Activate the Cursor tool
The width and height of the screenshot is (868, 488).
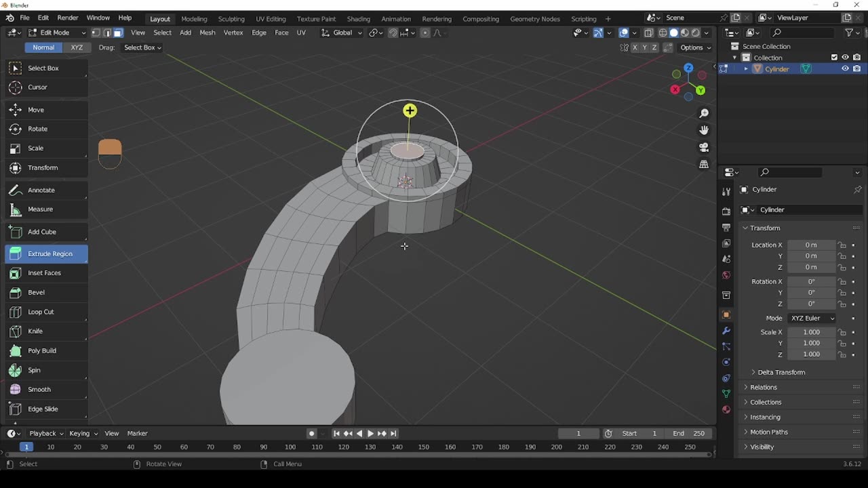46,87
